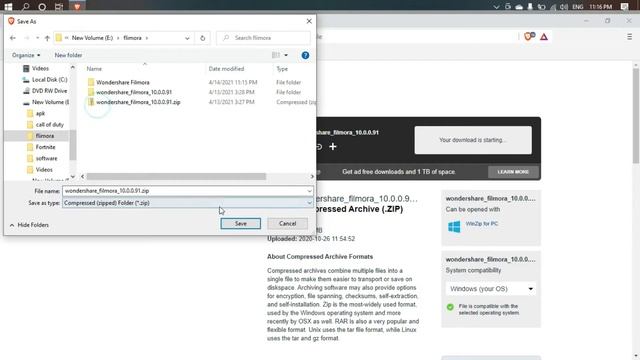Select DVD RW Drive in tree
Viewport: 640px width, 360px height.
[49, 91]
